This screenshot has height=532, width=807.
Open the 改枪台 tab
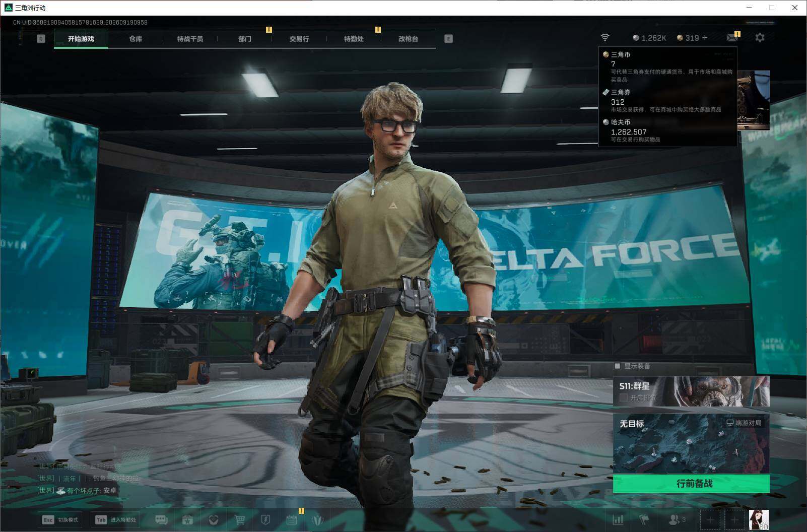pyautogui.click(x=408, y=39)
